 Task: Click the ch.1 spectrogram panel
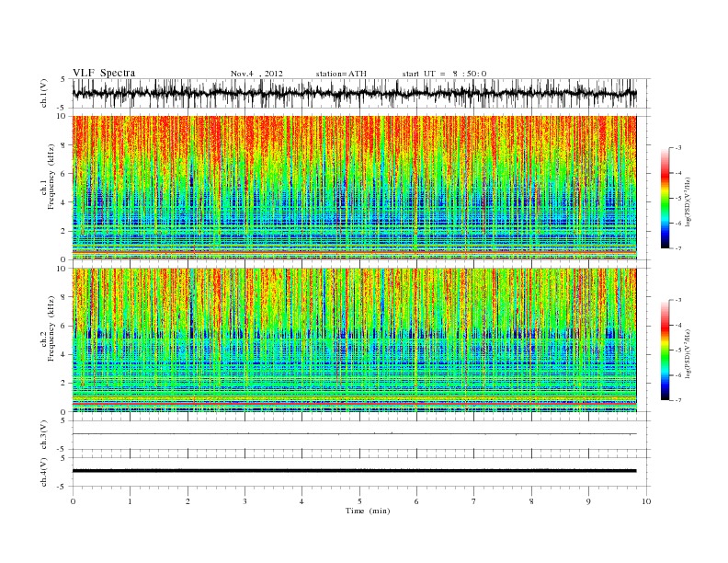(x=354, y=188)
